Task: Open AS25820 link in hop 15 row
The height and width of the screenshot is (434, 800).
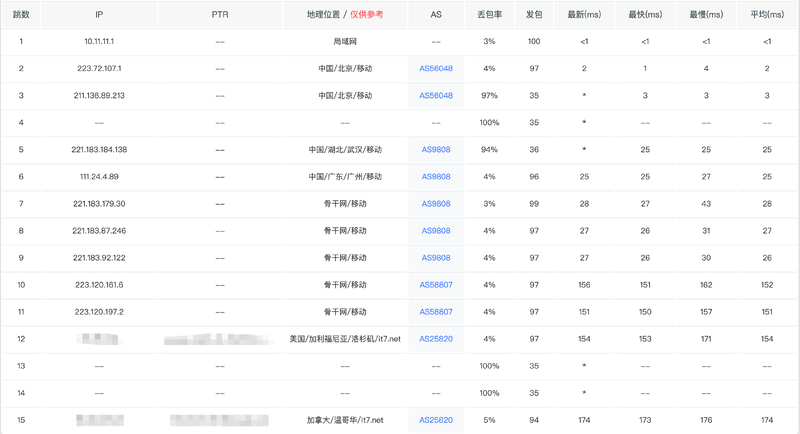Action: 436,420
